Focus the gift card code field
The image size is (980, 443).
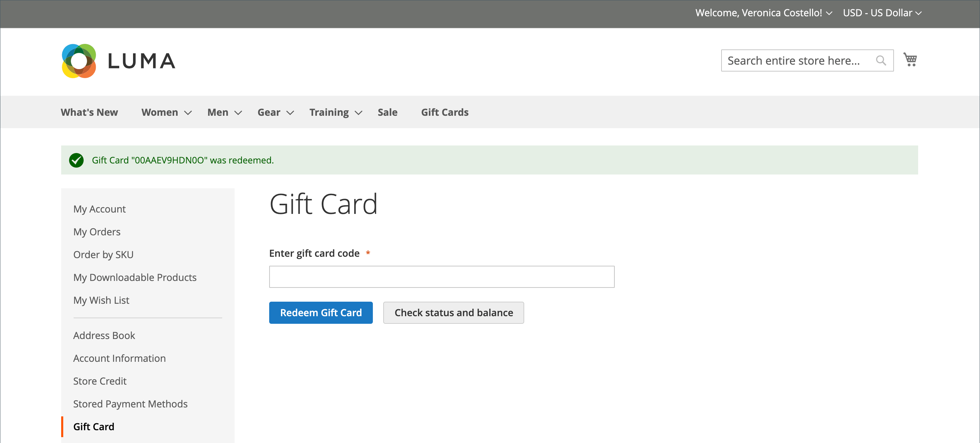point(441,277)
